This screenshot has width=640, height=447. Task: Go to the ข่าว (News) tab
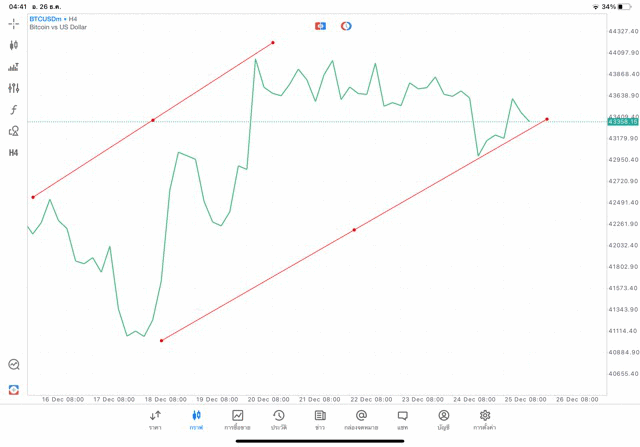click(x=320, y=420)
